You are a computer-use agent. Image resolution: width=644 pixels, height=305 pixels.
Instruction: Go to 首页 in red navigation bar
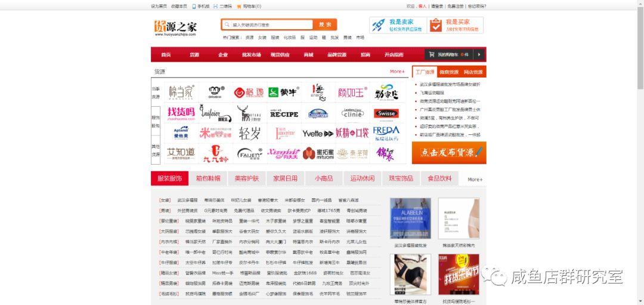(x=166, y=55)
